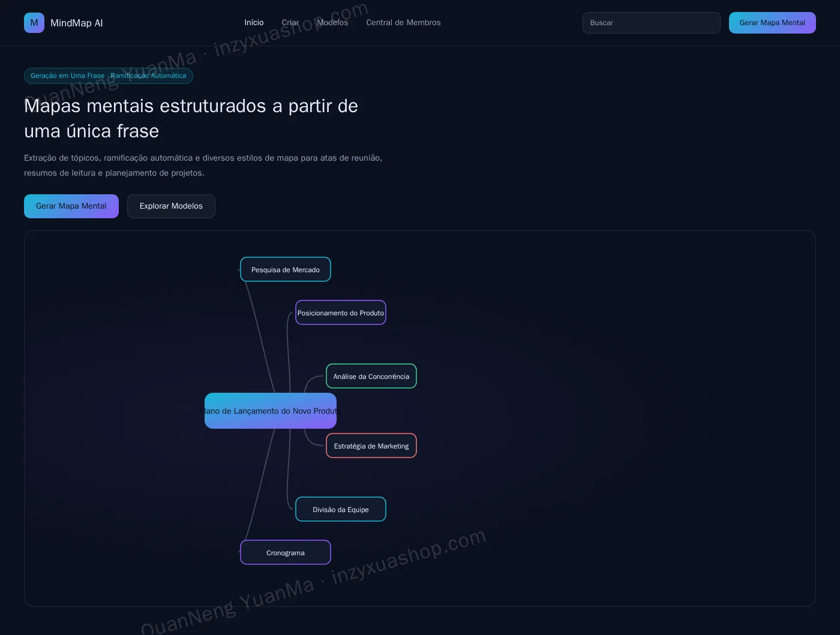The width and height of the screenshot is (840, 635).
Task: Select the Estratégia de Marketing node
Action: coord(371,446)
